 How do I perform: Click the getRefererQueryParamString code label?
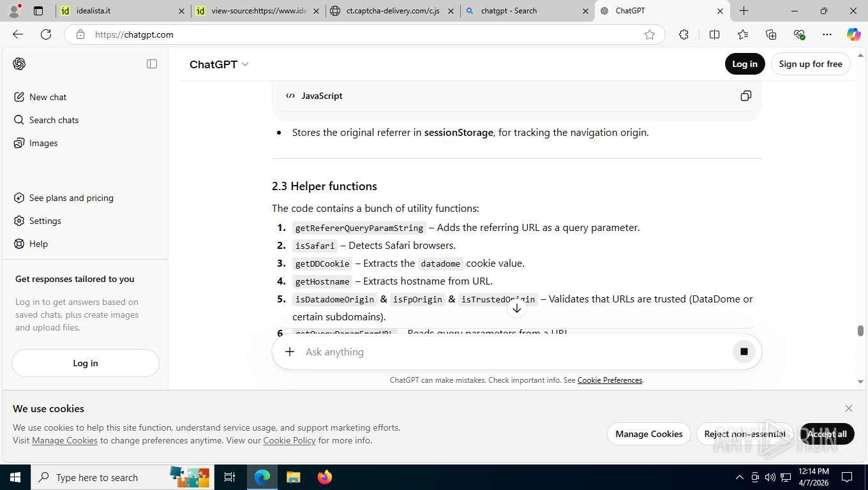click(359, 228)
